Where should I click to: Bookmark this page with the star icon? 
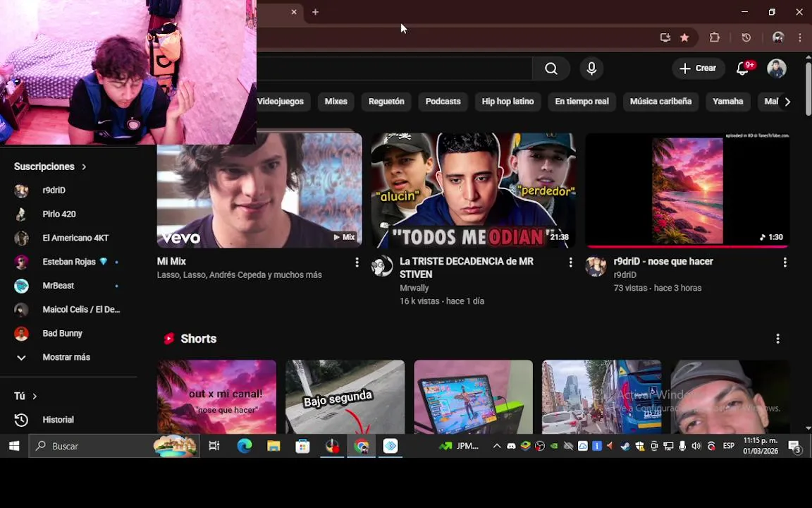pyautogui.click(x=684, y=37)
